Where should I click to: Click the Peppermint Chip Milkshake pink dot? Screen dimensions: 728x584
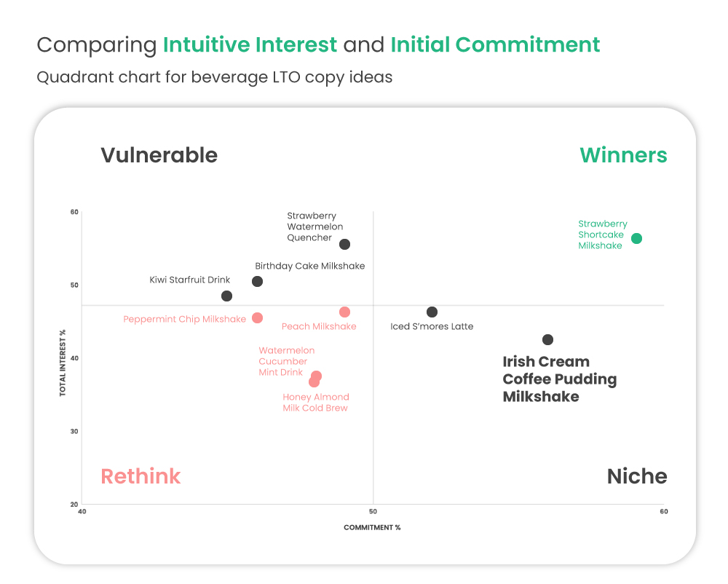pos(257,318)
